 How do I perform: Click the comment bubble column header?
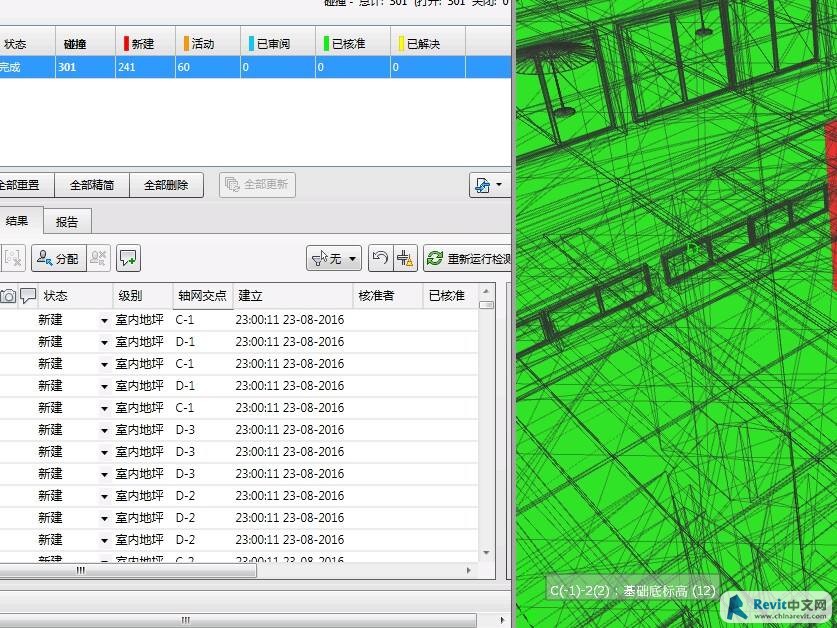[x=28, y=296]
